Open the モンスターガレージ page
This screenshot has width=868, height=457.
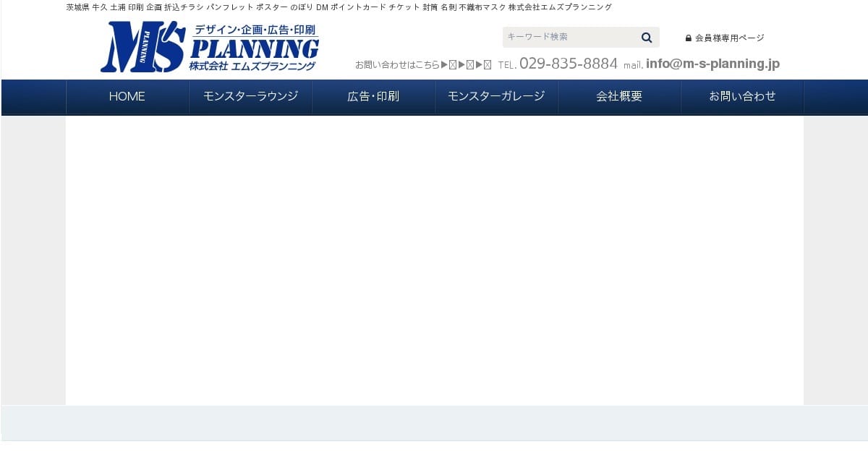click(496, 97)
